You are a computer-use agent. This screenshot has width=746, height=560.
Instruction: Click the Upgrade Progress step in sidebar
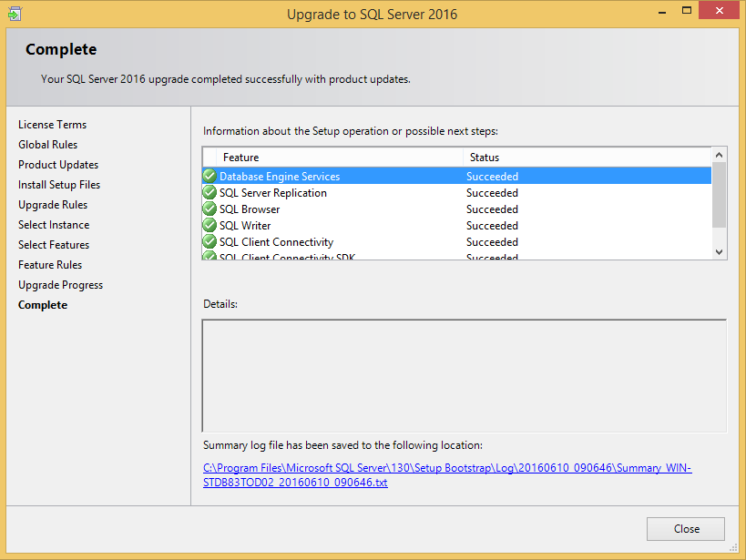coord(60,285)
